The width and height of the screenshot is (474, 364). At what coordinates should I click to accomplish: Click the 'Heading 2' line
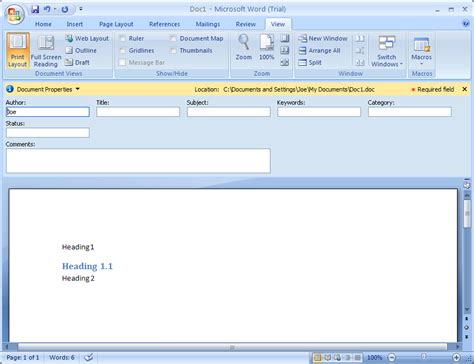[78, 278]
